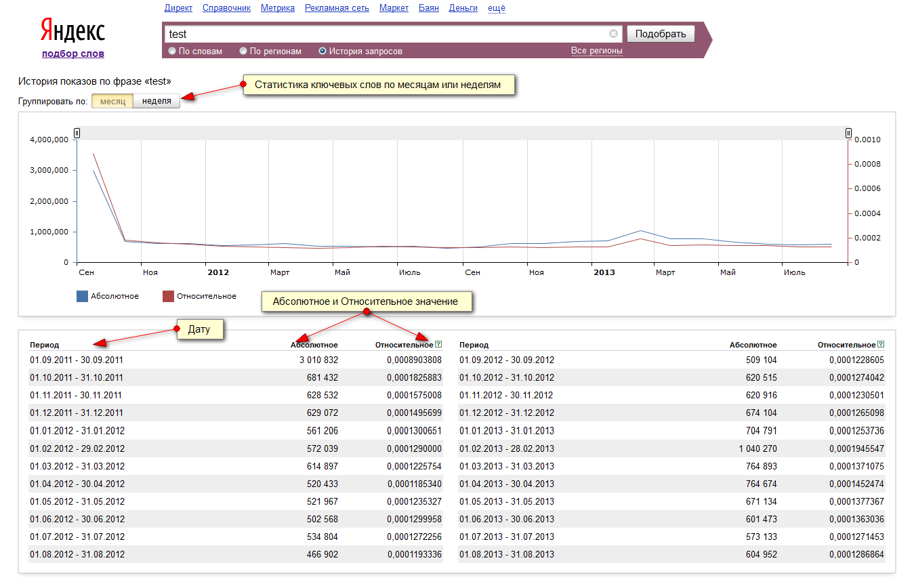914x588 pixels.
Task: Click the value 534 804
Action: [x=323, y=537]
